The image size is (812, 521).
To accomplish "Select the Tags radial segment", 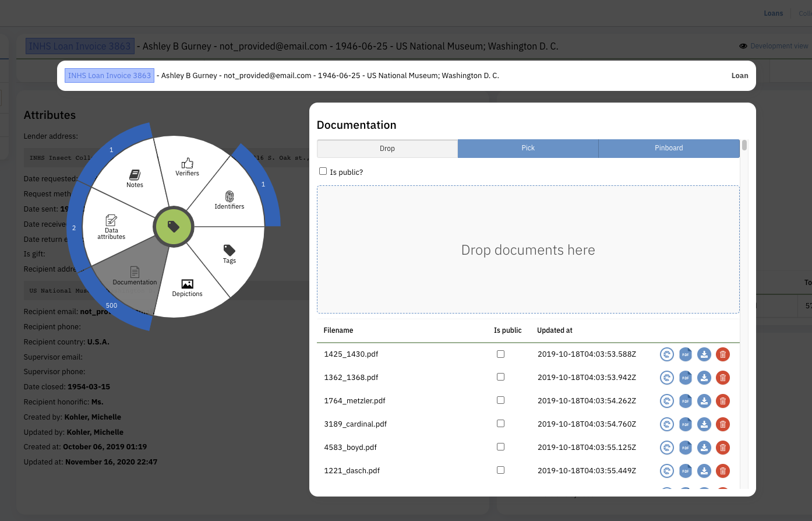I will [229, 255].
